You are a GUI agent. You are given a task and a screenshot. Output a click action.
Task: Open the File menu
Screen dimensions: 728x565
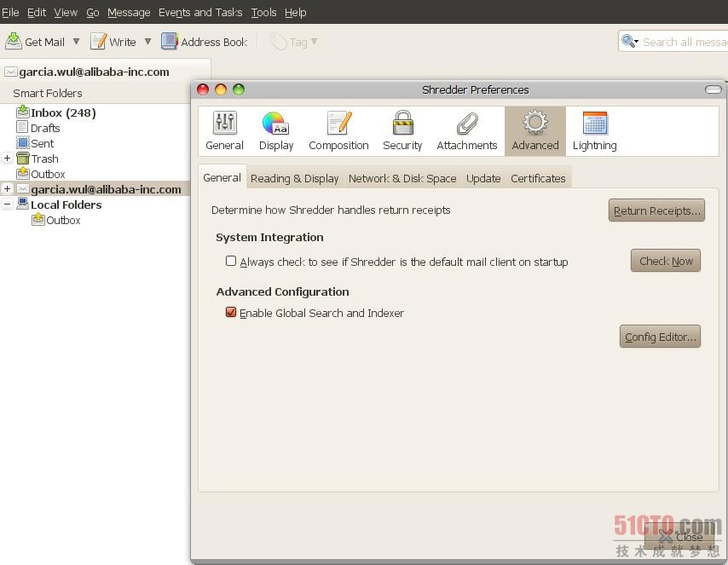[x=10, y=13]
